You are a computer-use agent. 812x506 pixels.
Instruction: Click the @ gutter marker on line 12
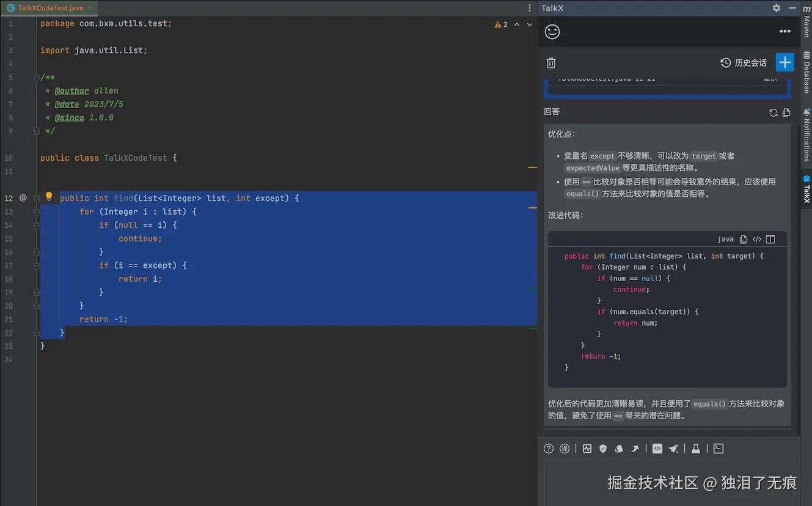[x=23, y=198]
